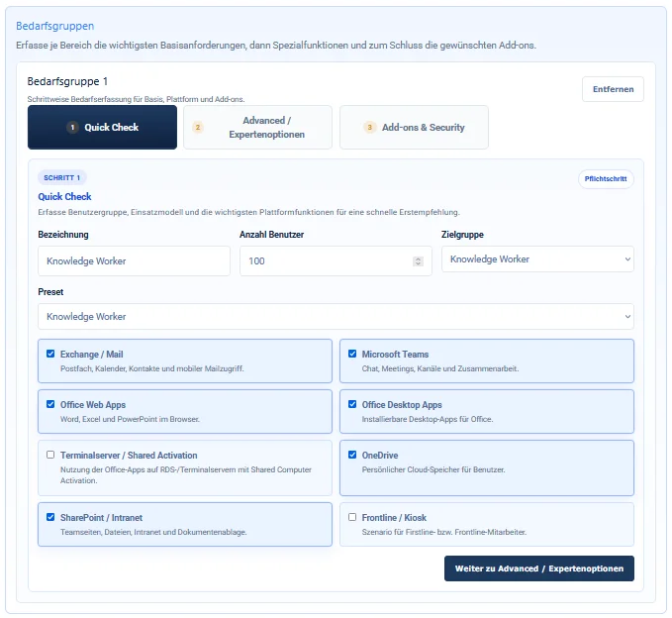Screen dimensions: 672x618
Task: Disable the Microsoft Teams checkbox
Action: point(352,354)
